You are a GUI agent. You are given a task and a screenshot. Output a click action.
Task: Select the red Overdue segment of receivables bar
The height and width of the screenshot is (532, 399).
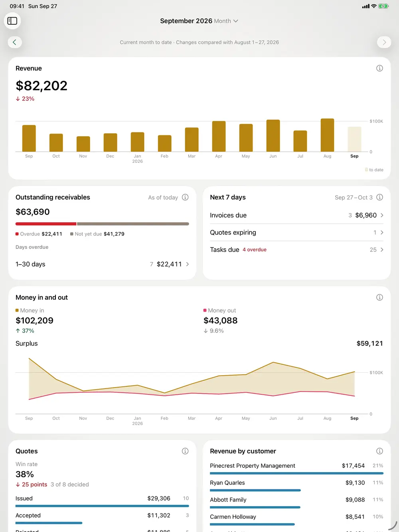[x=46, y=224]
